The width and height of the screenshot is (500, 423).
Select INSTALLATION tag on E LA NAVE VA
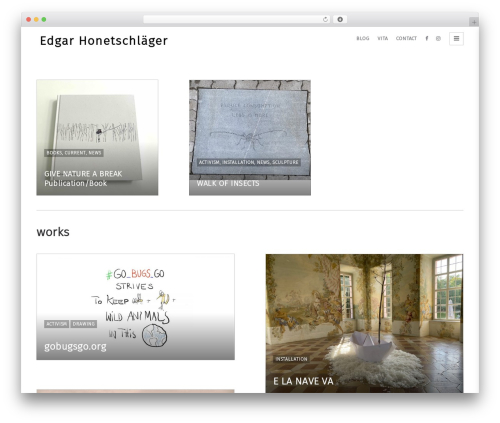[x=291, y=359]
